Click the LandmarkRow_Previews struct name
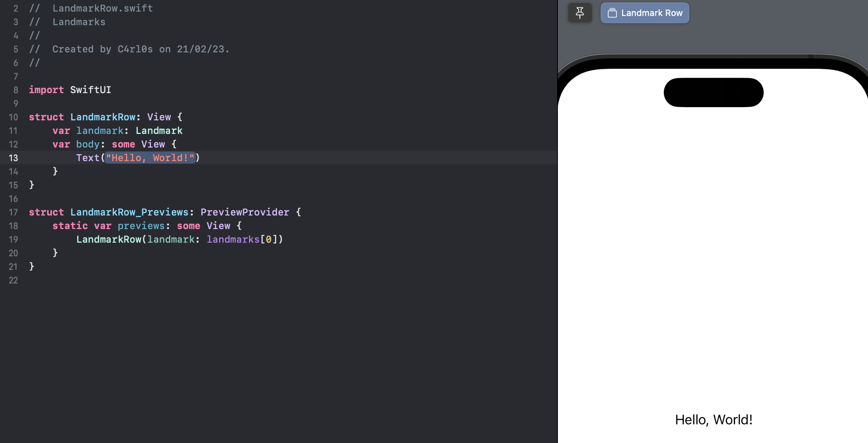 [129, 212]
